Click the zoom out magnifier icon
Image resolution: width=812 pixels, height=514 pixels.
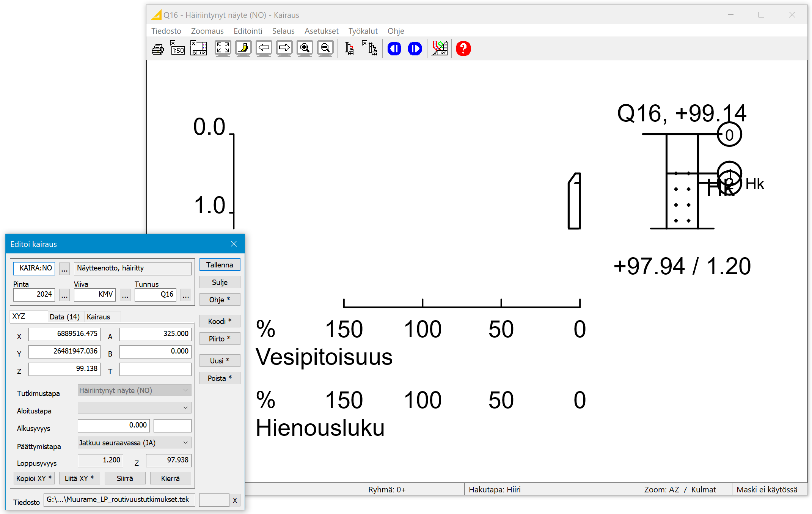pos(325,49)
